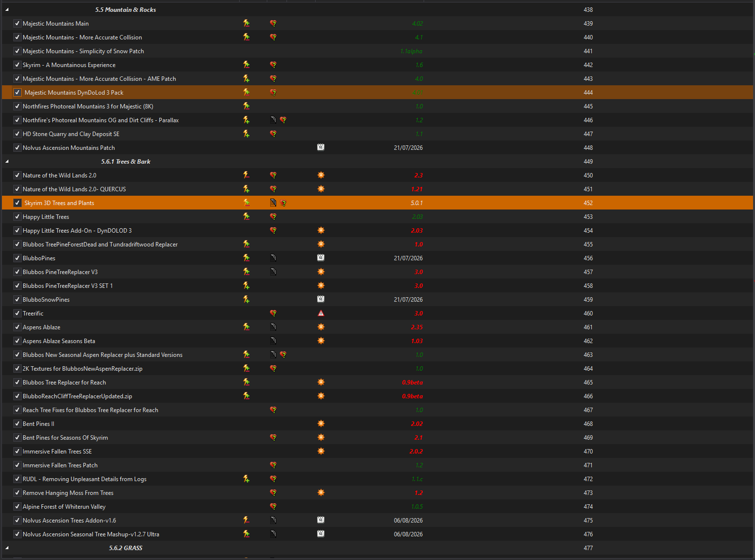The width and height of the screenshot is (755, 560).
Task: Click conflict lightning icon for Majestic Mountains Main
Action: point(246,23)
